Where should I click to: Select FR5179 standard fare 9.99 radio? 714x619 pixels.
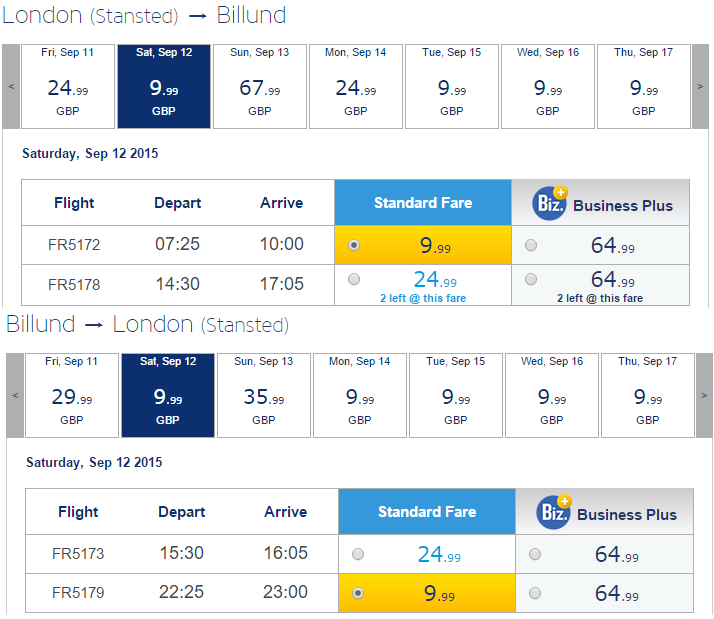pyautogui.click(x=358, y=593)
